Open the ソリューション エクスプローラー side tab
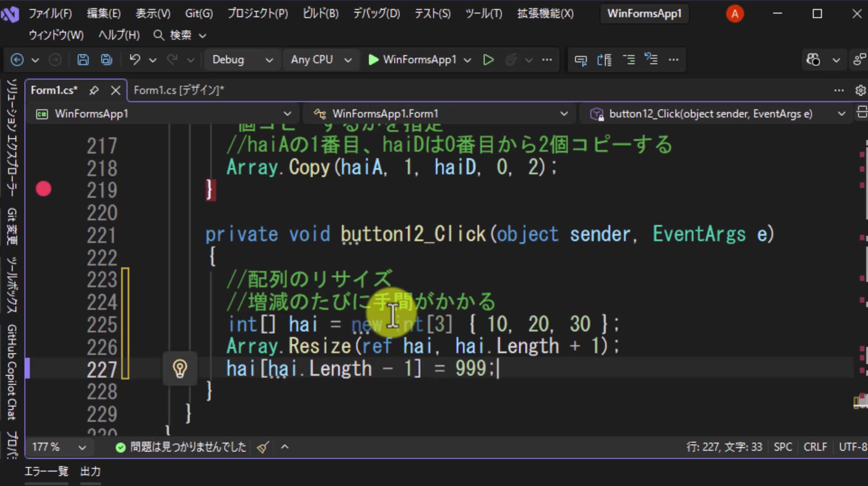The height and width of the screenshot is (486, 868). click(x=12, y=137)
